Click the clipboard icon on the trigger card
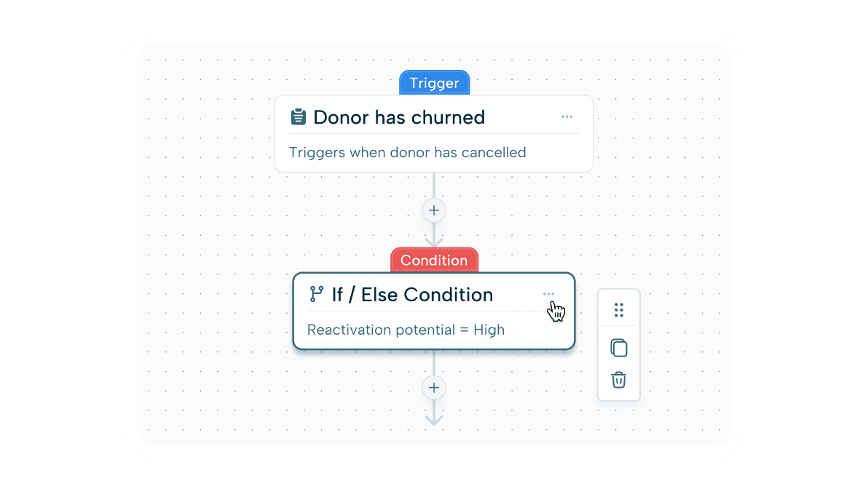The width and height of the screenshot is (868, 489). [298, 117]
